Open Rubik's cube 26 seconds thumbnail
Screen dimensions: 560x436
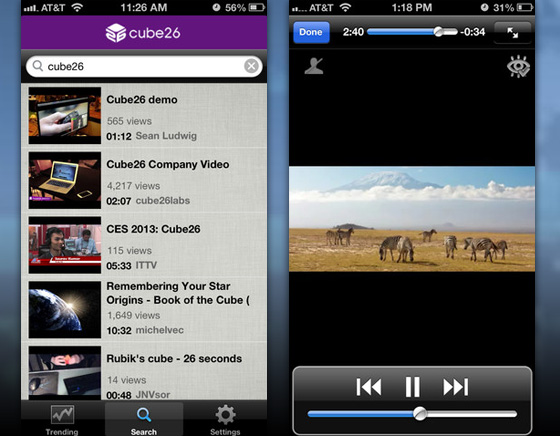(x=65, y=372)
